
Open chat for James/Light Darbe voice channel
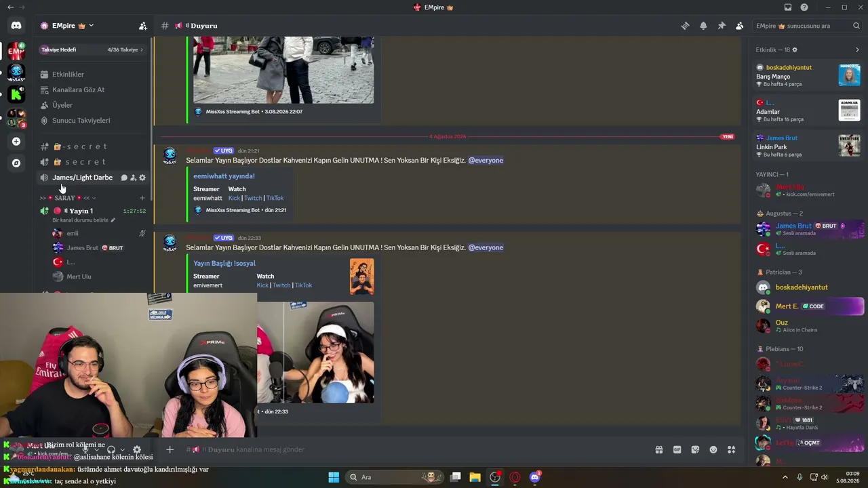(124, 178)
